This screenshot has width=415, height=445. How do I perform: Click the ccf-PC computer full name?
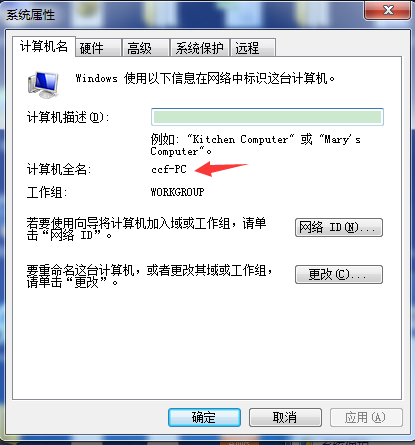169,169
